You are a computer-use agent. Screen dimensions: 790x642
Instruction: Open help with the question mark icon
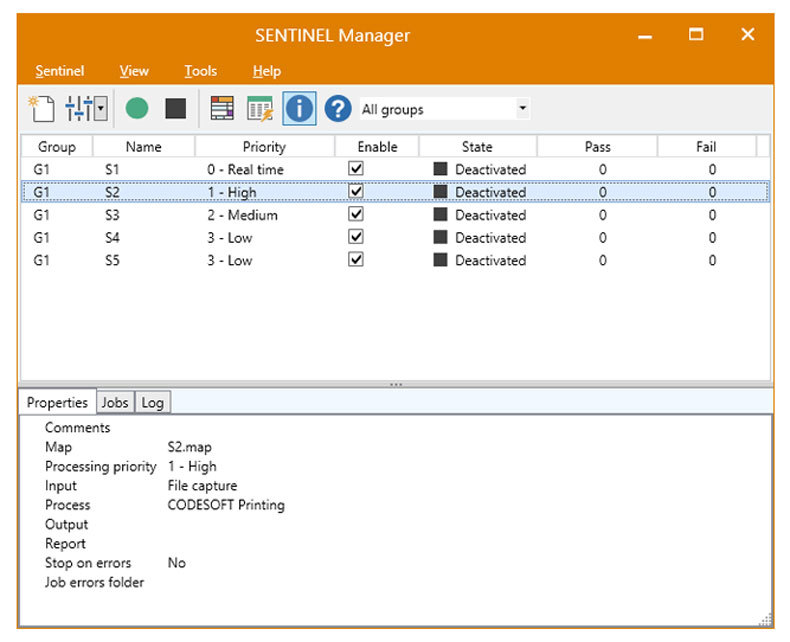coord(338,108)
